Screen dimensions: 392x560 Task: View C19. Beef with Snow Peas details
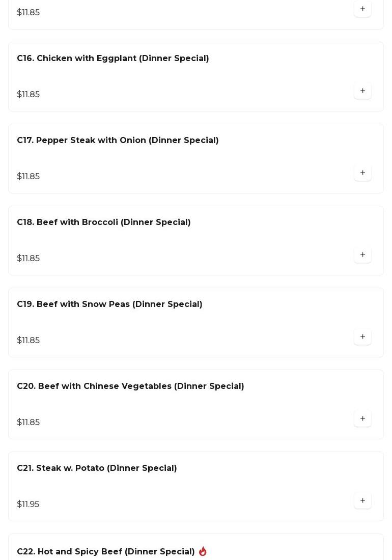click(x=109, y=304)
